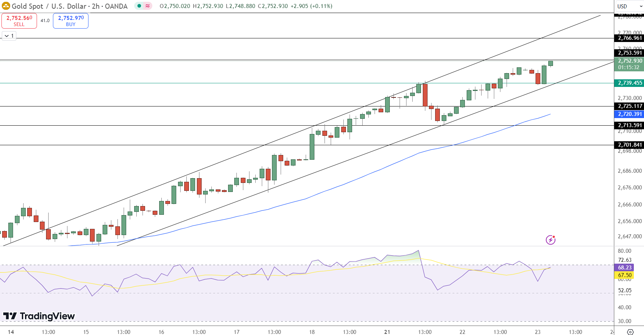This screenshot has width=644, height=335.
Task: Open chart settings gear icon
Action: pyautogui.click(x=630, y=332)
